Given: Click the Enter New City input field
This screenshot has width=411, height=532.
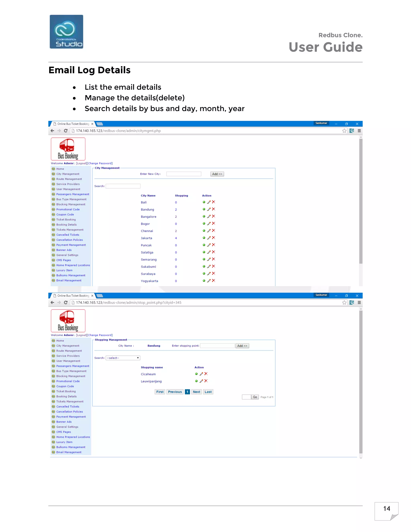Looking at the screenshot, I should 184,174.
